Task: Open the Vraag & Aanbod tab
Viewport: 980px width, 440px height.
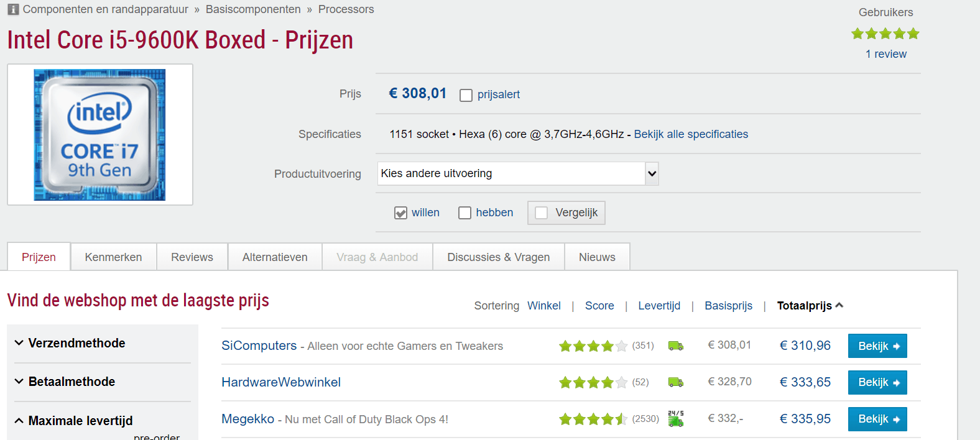Action: pos(377,257)
